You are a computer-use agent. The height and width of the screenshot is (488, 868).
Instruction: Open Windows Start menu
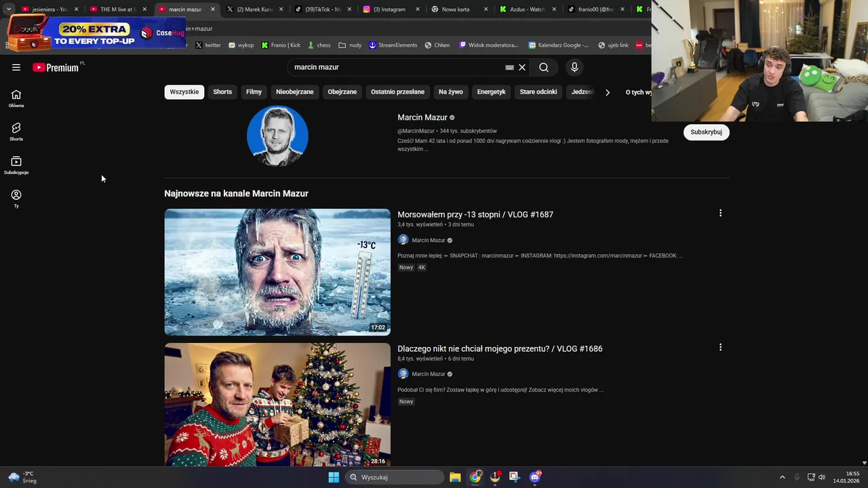334,477
